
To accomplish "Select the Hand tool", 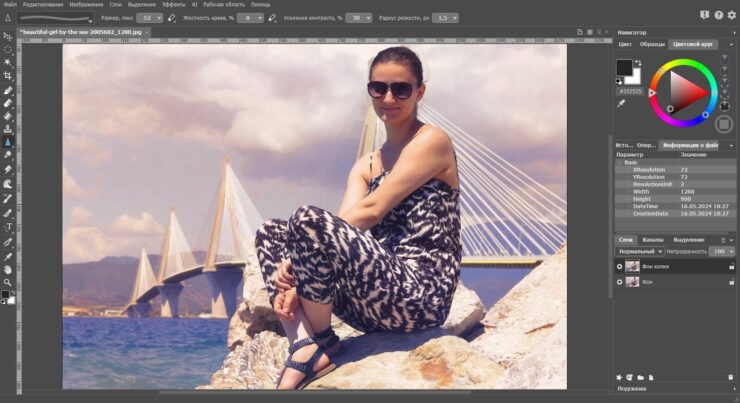I will [8, 269].
